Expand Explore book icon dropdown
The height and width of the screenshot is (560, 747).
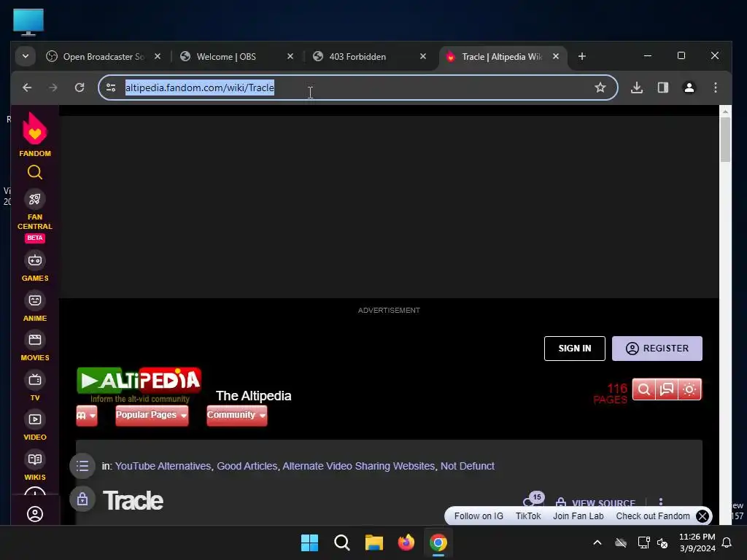tap(87, 415)
